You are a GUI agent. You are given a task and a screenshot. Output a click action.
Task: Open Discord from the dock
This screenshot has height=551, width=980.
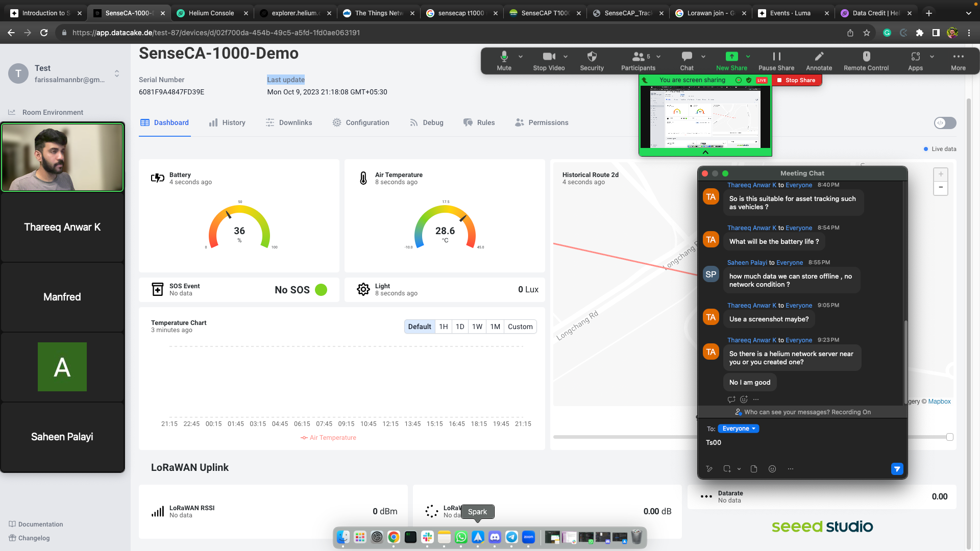[x=495, y=537]
